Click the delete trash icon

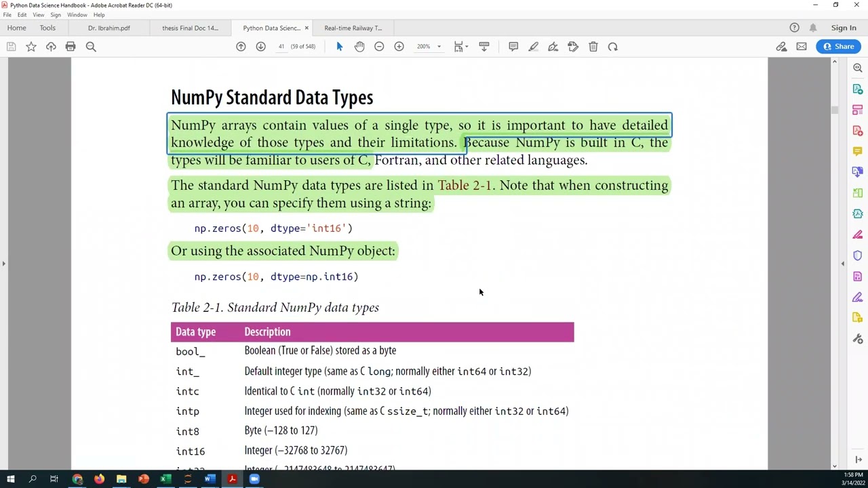click(593, 47)
